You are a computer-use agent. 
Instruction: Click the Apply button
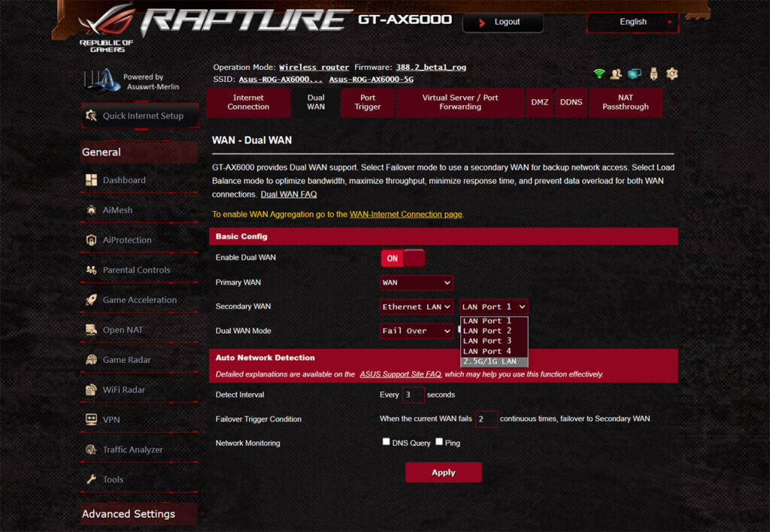444,472
